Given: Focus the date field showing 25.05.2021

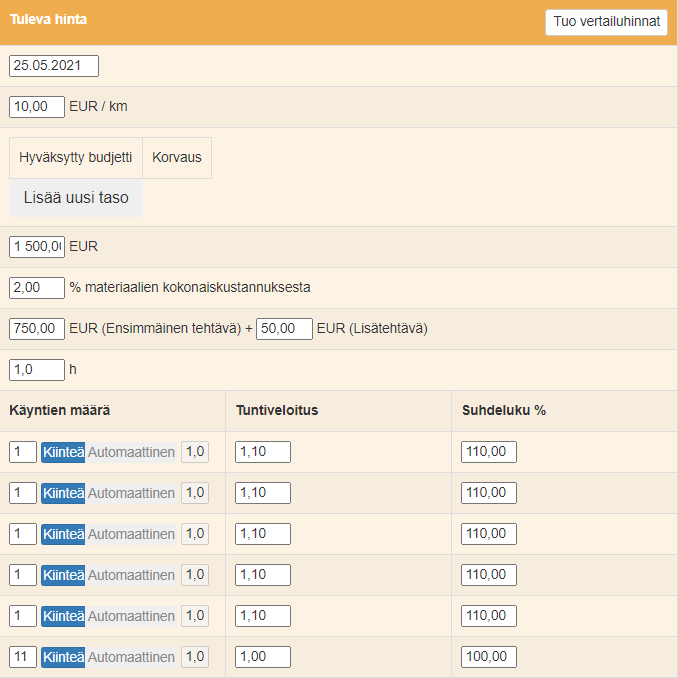Looking at the screenshot, I should coord(54,66).
